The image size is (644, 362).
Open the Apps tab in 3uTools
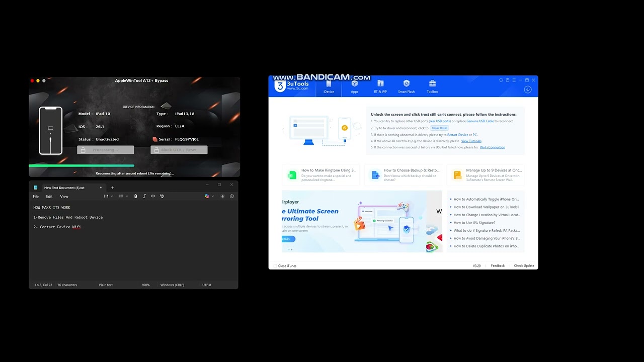click(355, 86)
